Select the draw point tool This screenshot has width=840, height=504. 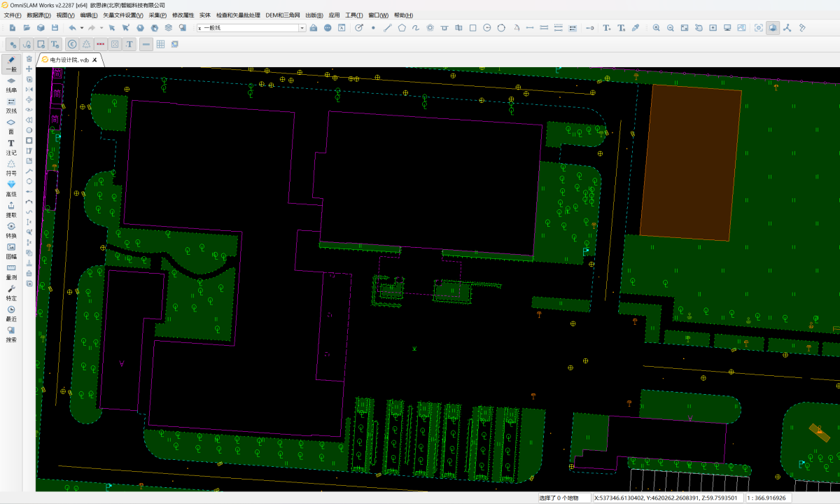(x=373, y=28)
